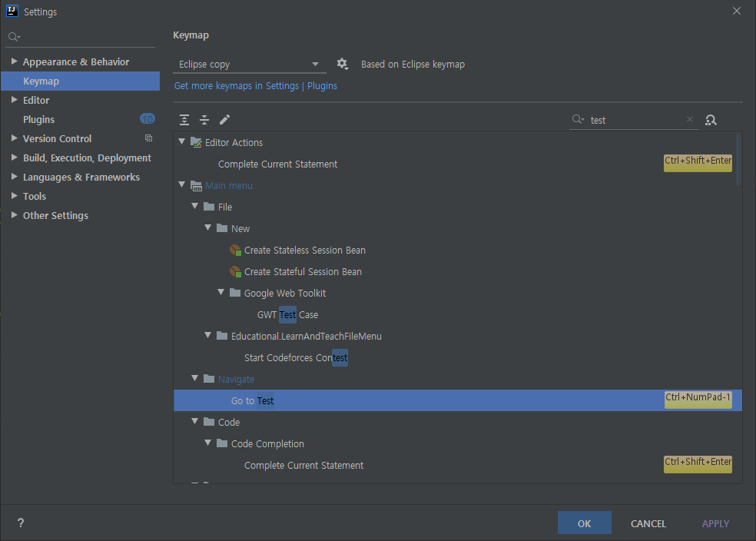This screenshot has height=541, width=756.
Task: Expand Build, Execution, Deployment section
Action: click(15, 158)
